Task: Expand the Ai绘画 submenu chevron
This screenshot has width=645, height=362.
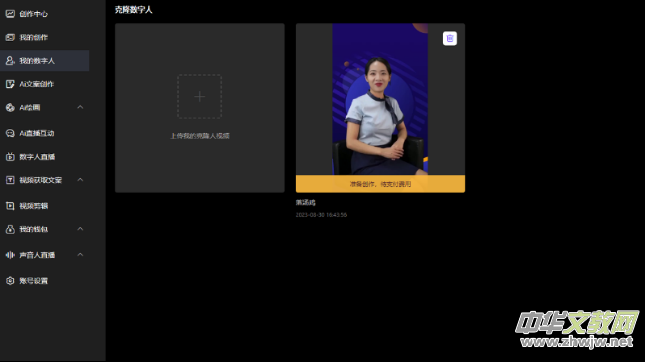Action: (80, 107)
